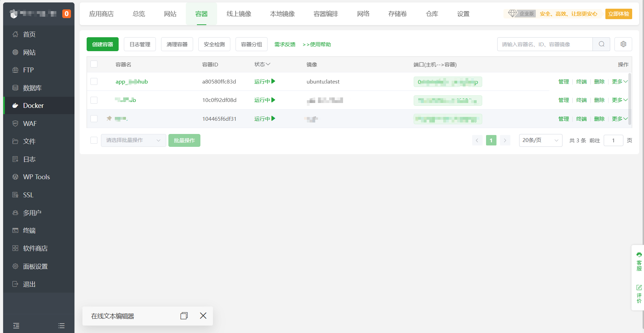
Task: Maximize the online text editor window
Action: pos(184,316)
